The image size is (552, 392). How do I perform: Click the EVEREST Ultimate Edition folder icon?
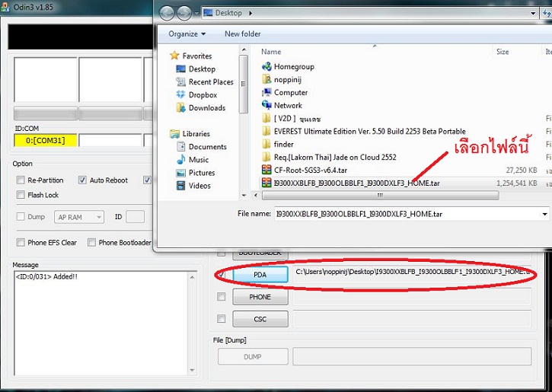pos(266,131)
